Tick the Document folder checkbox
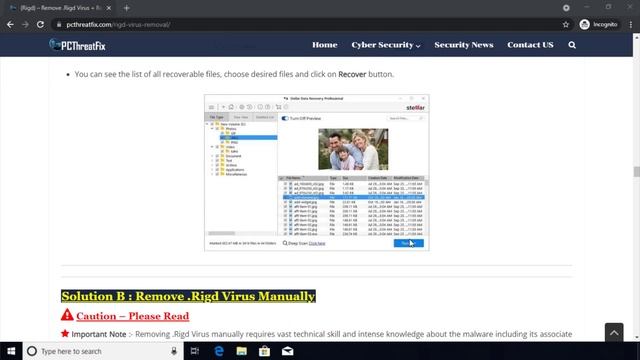This screenshot has height=360, width=640. tap(218, 156)
